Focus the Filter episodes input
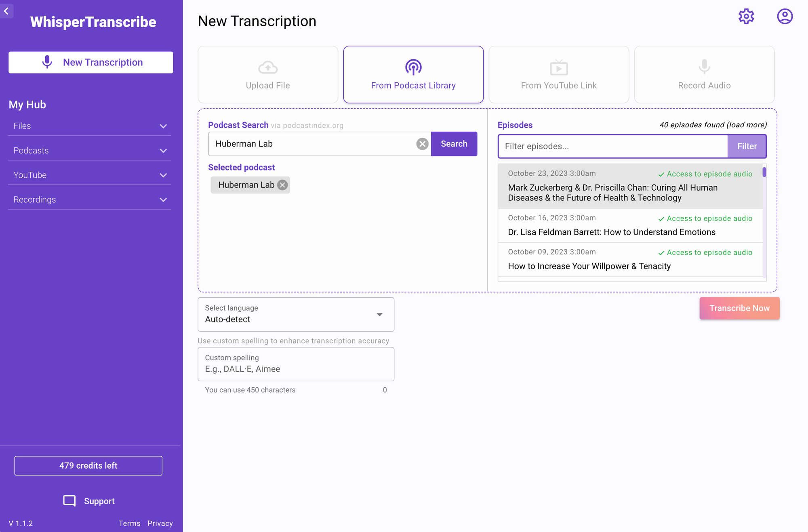Image resolution: width=808 pixels, height=532 pixels. [x=613, y=146]
